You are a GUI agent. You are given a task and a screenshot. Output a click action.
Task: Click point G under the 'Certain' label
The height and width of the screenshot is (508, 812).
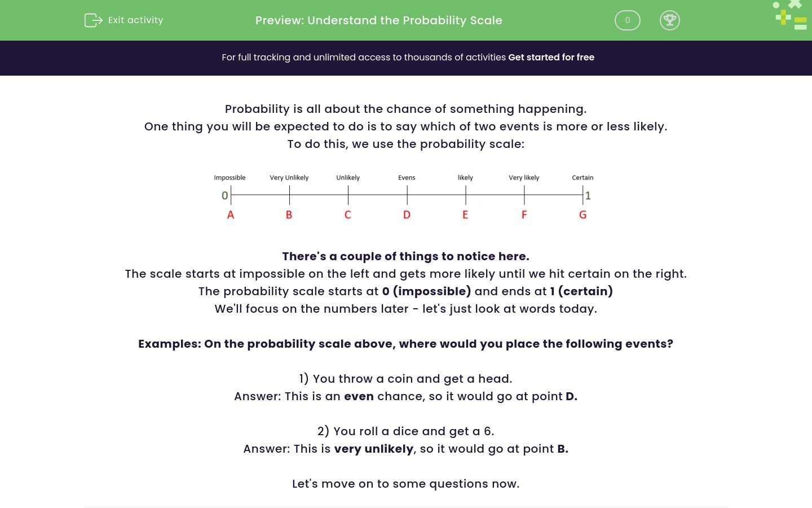click(x=582, y=214)
